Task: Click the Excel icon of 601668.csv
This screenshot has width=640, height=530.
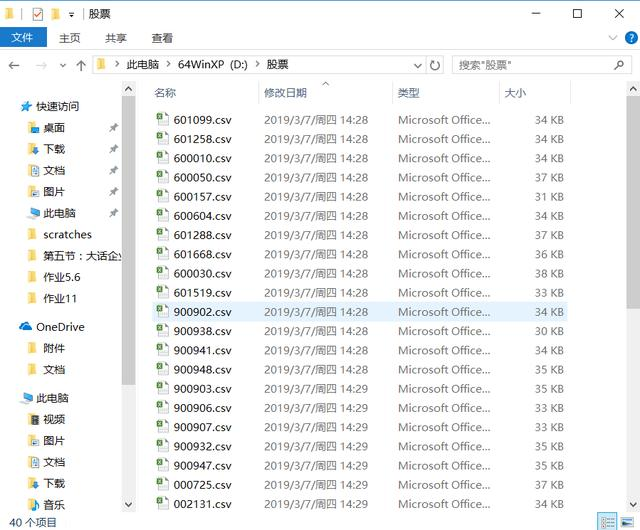Action: (162, 254)
